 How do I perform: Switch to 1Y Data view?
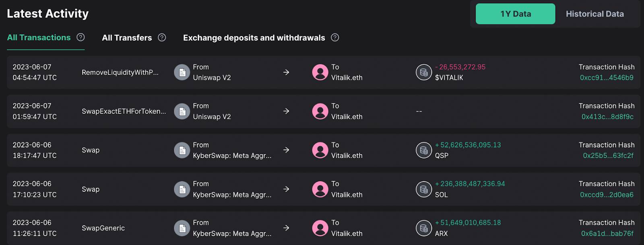pyautogui.click(x=515, y=14)
